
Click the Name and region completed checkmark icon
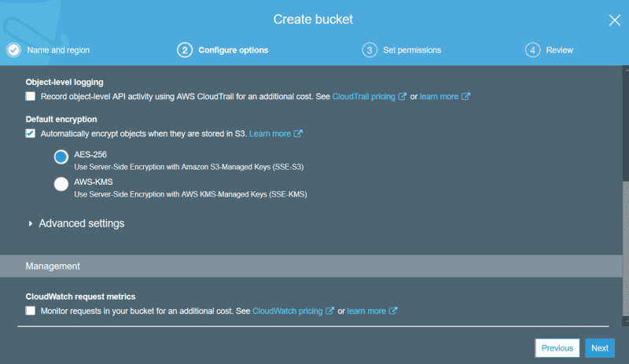pyautogui.click(x=13, y=50)
